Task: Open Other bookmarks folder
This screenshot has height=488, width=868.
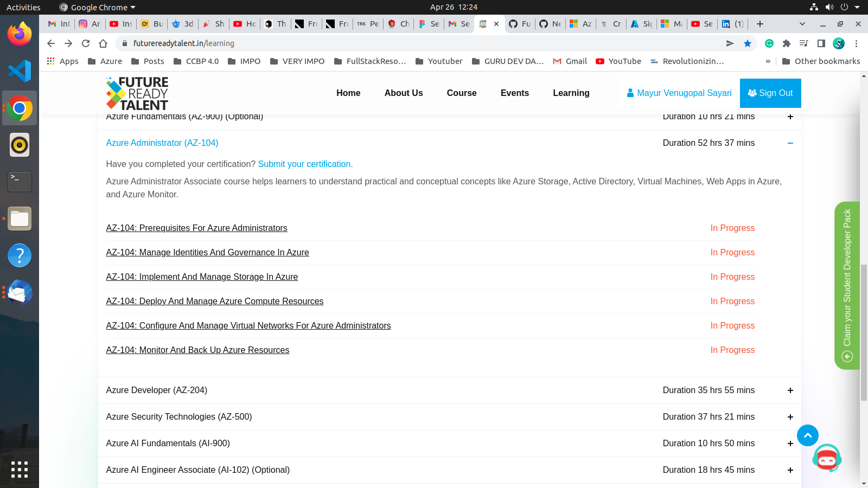Action: [821, 61]
